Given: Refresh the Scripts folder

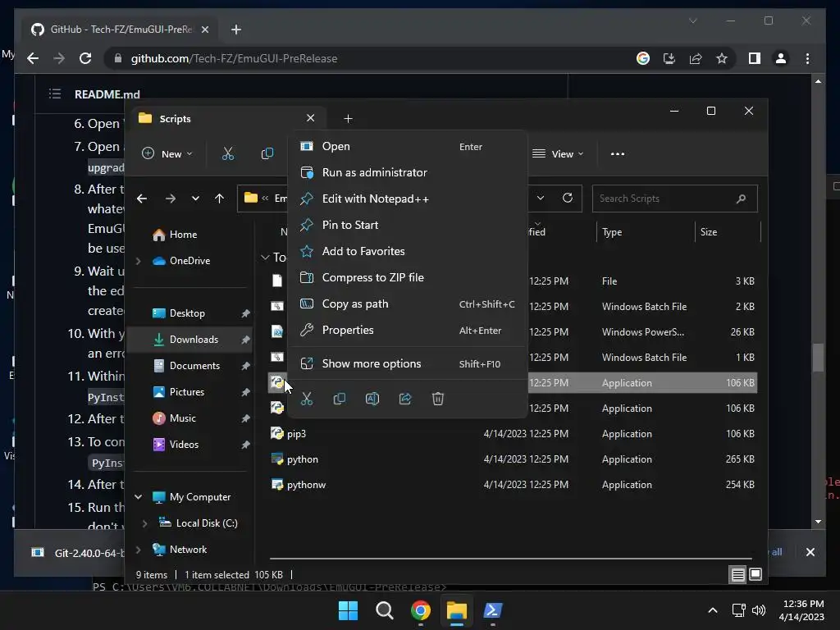Looking at the screenshot, I should (568, 199).
